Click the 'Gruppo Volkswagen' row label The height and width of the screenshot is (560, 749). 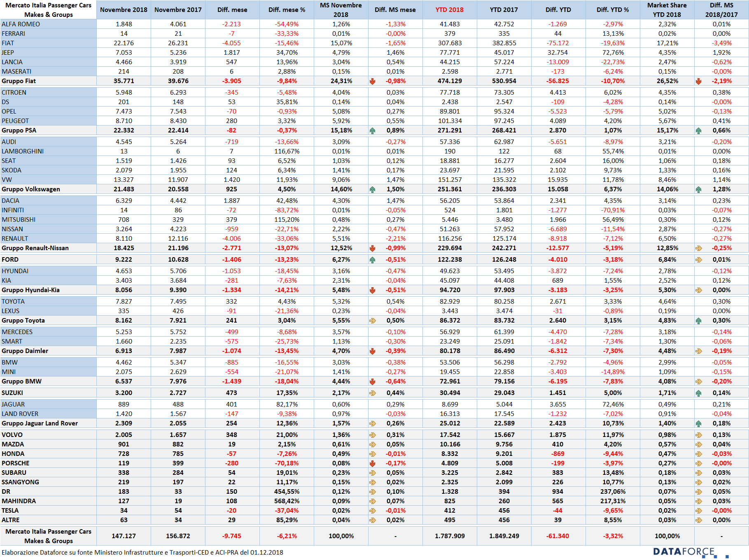click(x=31, y=189)
